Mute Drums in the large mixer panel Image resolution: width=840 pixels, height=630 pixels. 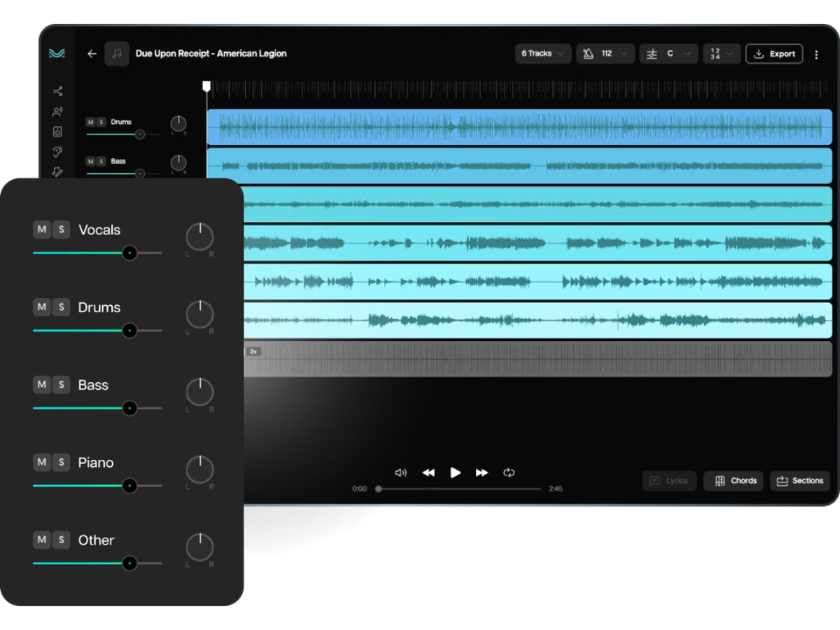42,307
